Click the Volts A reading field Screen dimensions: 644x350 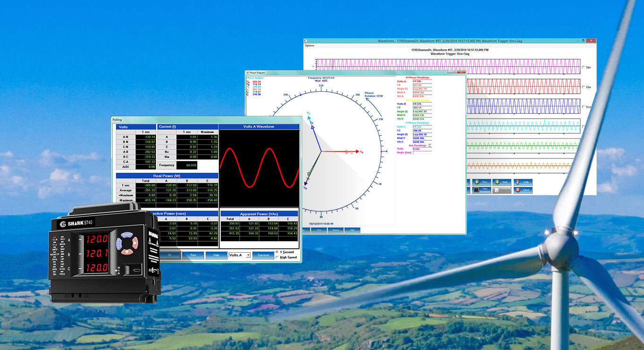coord(422,81)
